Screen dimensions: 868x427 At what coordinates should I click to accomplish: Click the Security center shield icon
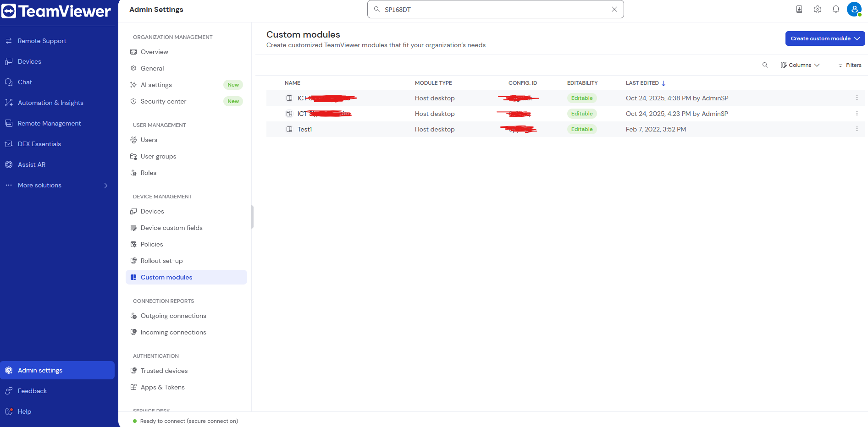[133, 101]
